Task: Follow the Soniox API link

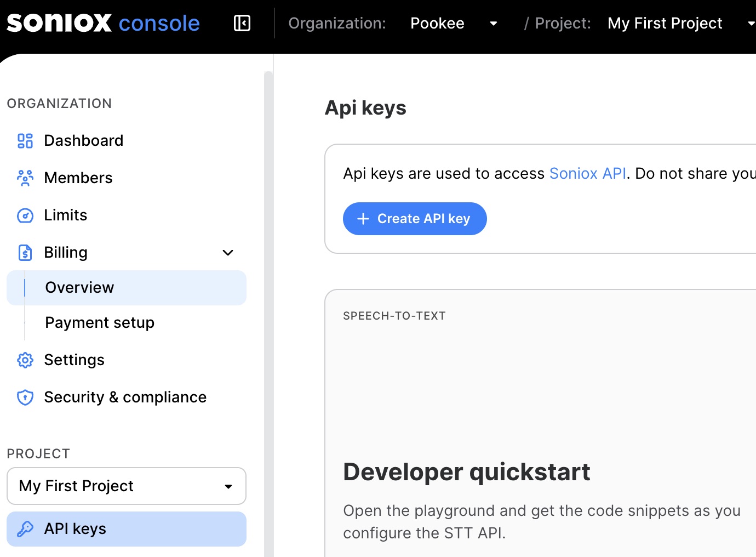Action: (587, 173)
